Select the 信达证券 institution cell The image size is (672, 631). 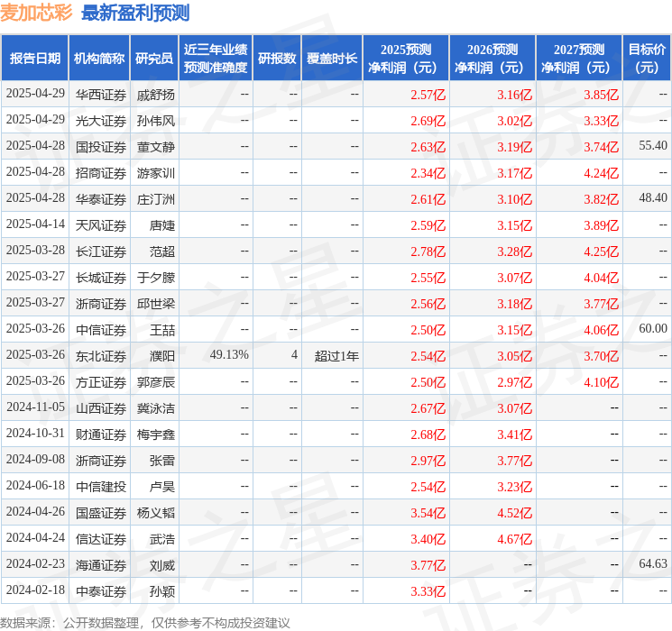pyautogui.click(x=101, y=539)
